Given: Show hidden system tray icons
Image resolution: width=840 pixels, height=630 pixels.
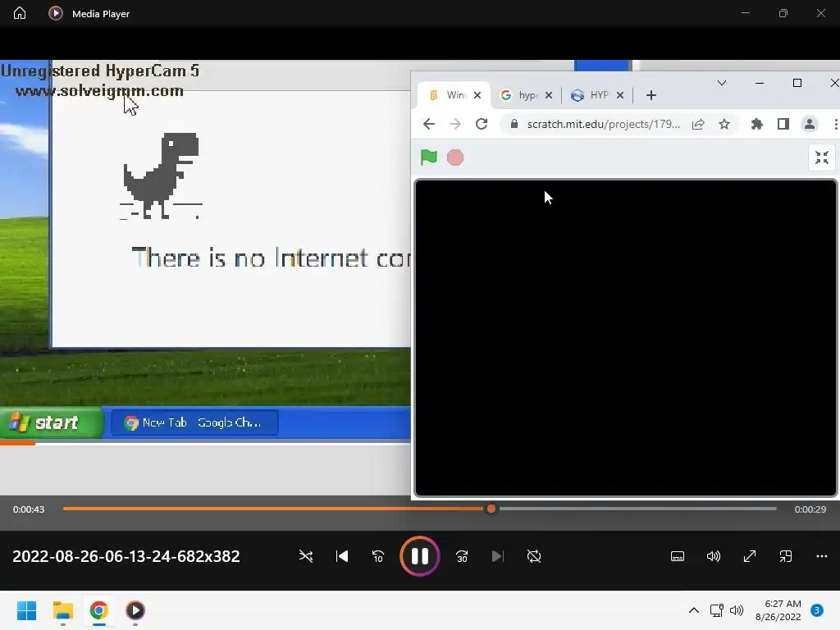Looking at the screenshot, I should (693, 610).
